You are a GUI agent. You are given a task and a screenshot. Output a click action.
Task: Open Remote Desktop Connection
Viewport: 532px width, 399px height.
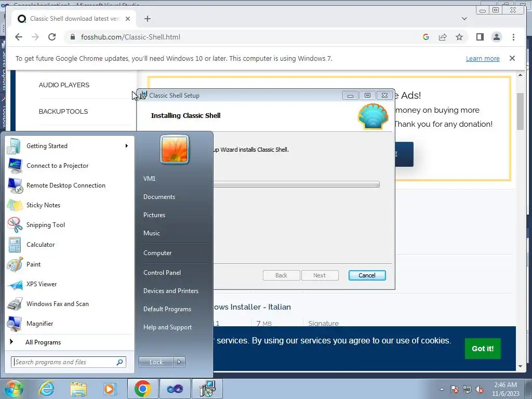click(70, 185)
